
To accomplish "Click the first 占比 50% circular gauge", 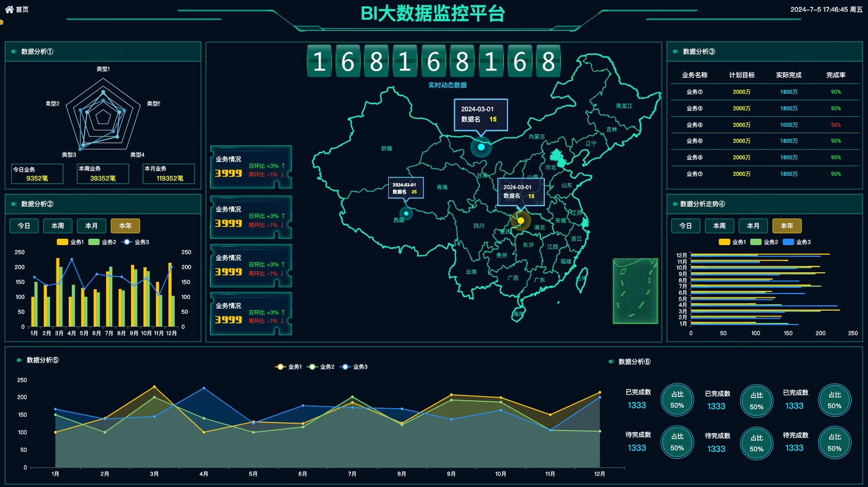I will pos(677,400).
